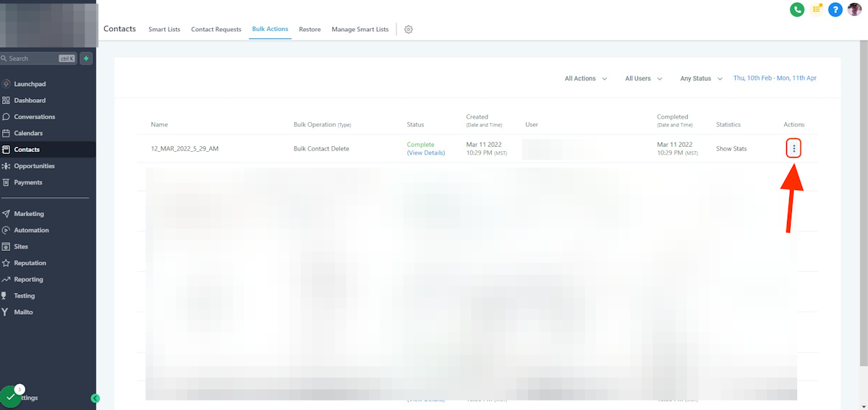The width and height of the screenshot is (868, 410).
Task: Click the sidebar Search field
Action: 33,59
